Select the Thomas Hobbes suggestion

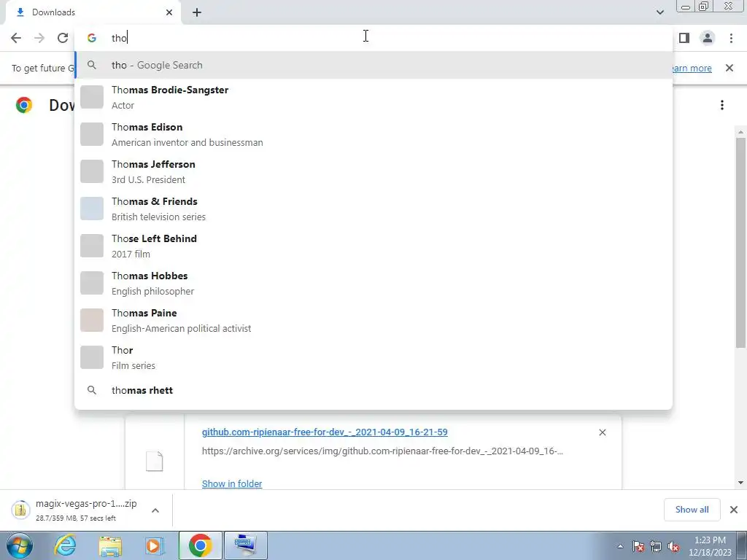373,283
